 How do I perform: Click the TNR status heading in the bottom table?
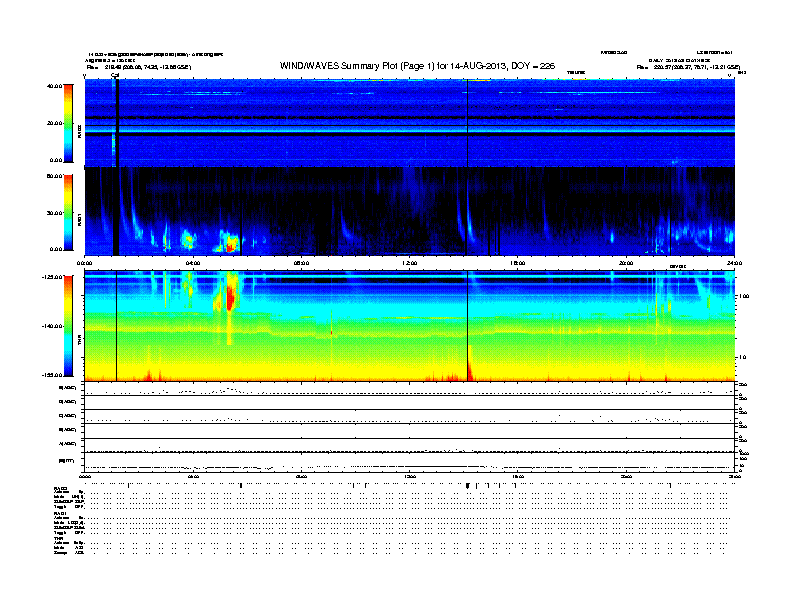tap(58, 538)
